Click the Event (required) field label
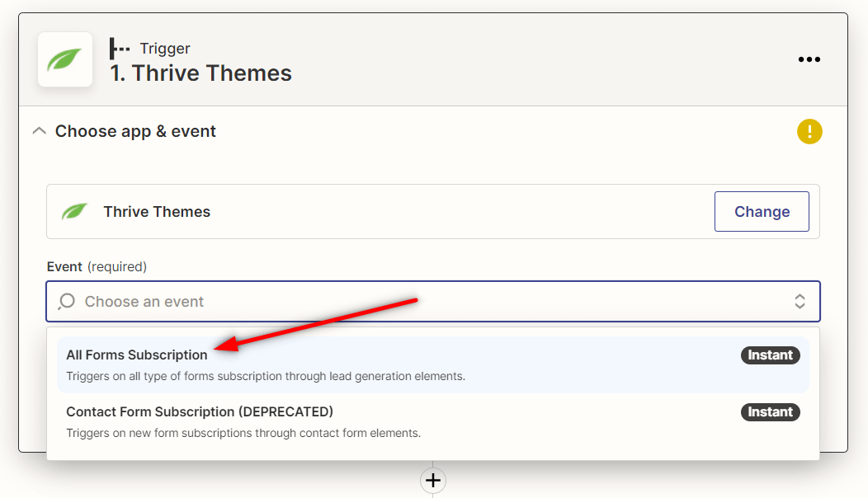This screenshot has height=498, width=868. [x=97, y=267]
